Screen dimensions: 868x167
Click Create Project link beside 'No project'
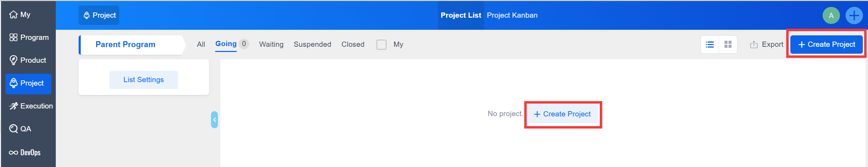point(562,114)
